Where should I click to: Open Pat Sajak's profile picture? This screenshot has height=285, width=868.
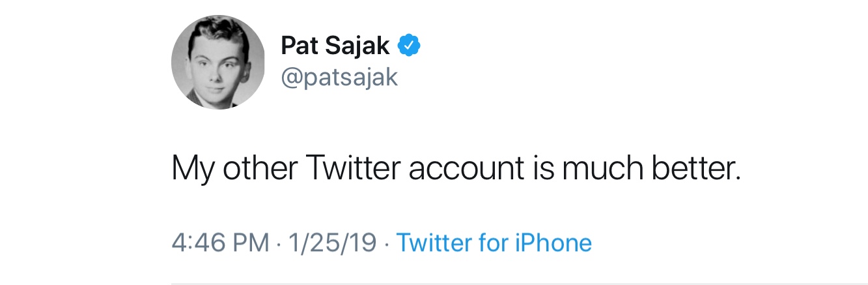(x=218, y=62)
